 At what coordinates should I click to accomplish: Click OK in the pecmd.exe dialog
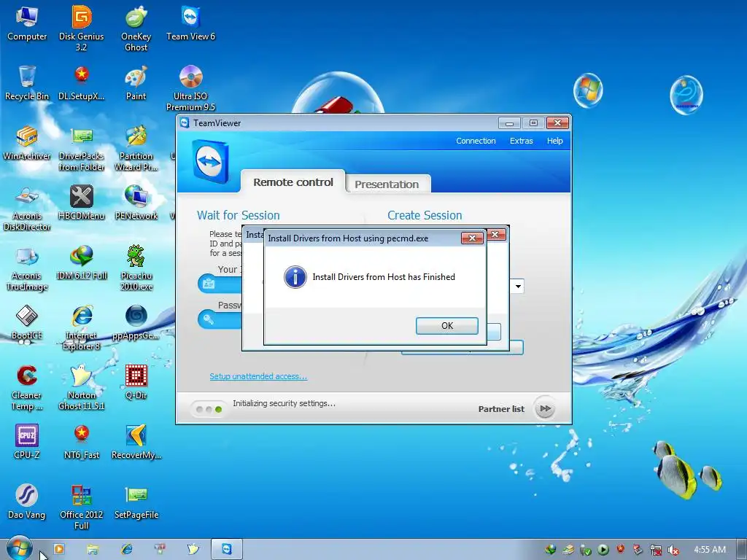(447, 326)
